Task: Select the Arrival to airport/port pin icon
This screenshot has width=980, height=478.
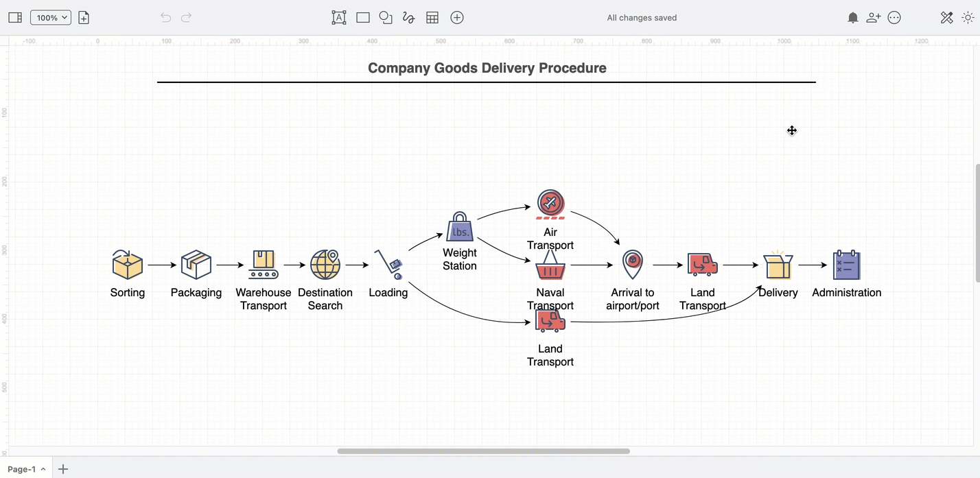Action: [x=633, y=264]
